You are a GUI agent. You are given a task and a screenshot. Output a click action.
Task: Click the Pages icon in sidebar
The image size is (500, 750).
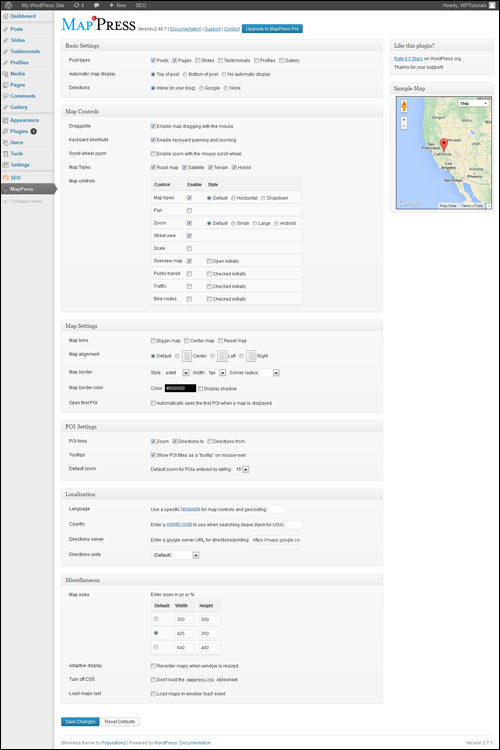[6, 85]
